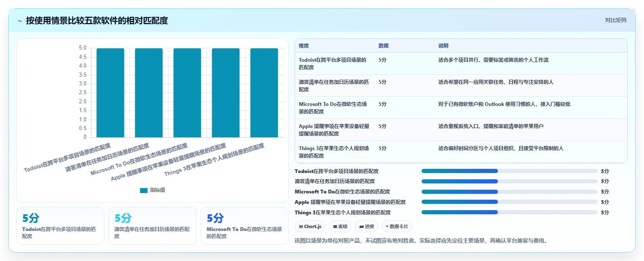Click description 适合重视系统入口、提醒和家庭清单的苹果用户
The width and height of the screenshot is (644, 261).
[491, 126]
